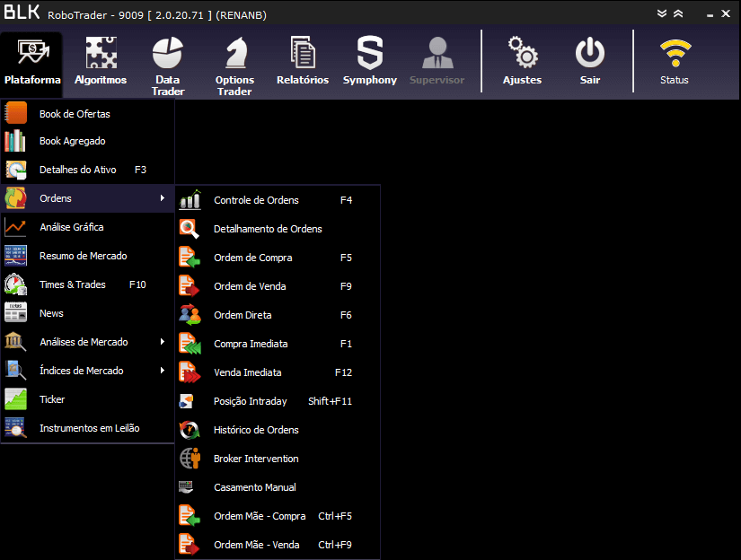Collapse the Ordens submenu arrow
The width and height of the screenshot is (741, 560).
tap(163, 198)
